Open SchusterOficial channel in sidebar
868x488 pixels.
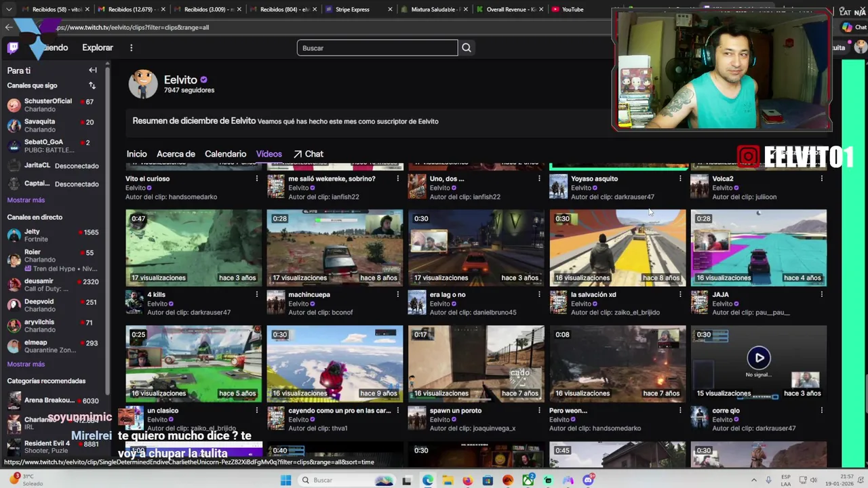tap(53, 105)
